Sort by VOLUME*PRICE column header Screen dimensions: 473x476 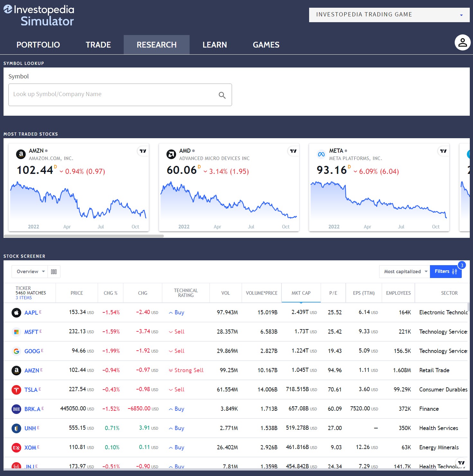(262, 293)
